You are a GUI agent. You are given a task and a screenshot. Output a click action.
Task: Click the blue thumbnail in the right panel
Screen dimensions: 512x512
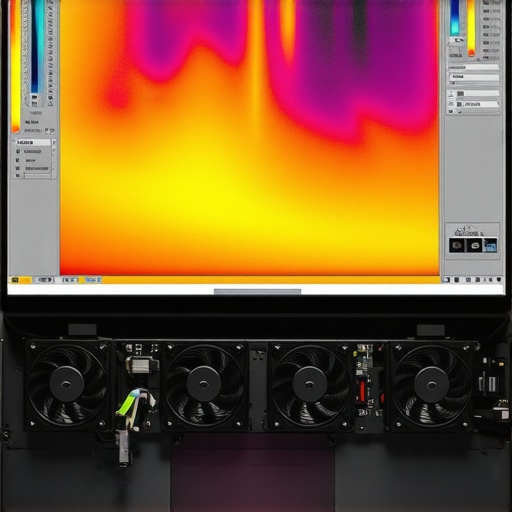pyautogui.click(x=490, y=245)
